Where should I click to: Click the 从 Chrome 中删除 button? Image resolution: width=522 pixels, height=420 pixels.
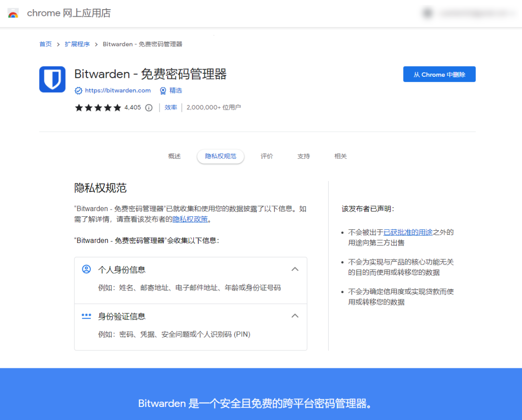pos(439,74)
